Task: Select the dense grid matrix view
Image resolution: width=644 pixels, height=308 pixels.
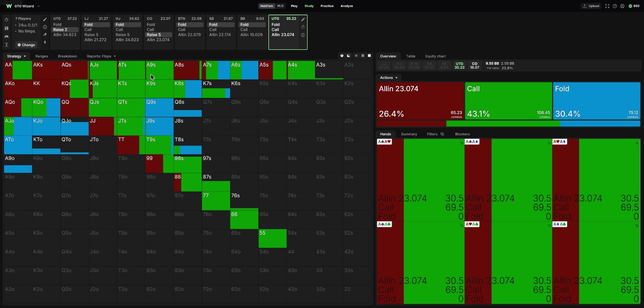Action: click(363, 56)
